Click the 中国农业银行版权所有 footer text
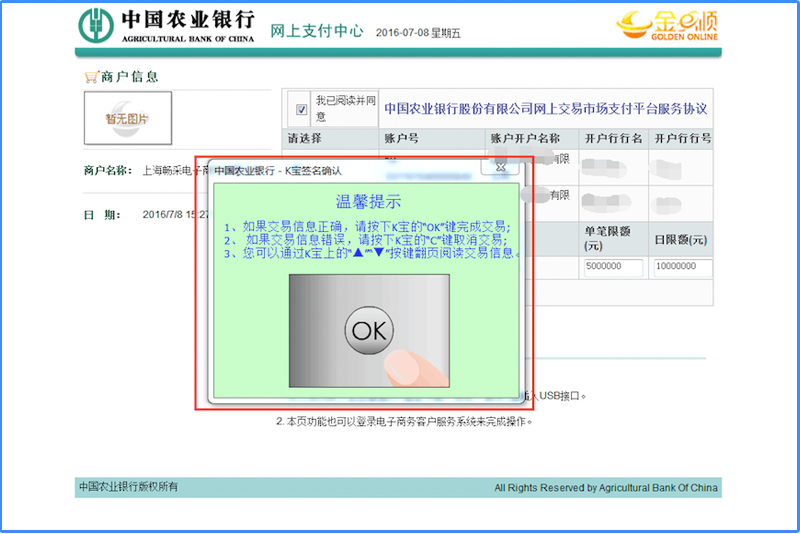The height and width of the screenshot is (534, 800). (128, 487)
